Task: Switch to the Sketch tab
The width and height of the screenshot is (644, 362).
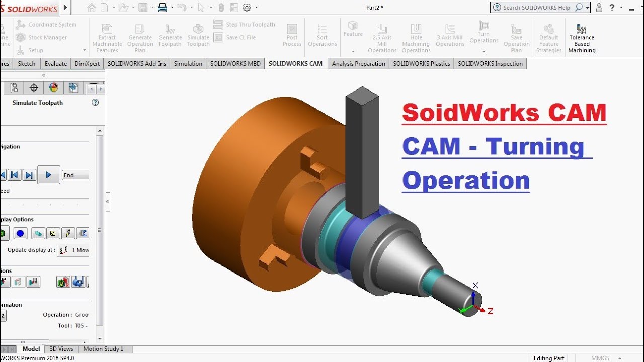Action: point(27,64)
